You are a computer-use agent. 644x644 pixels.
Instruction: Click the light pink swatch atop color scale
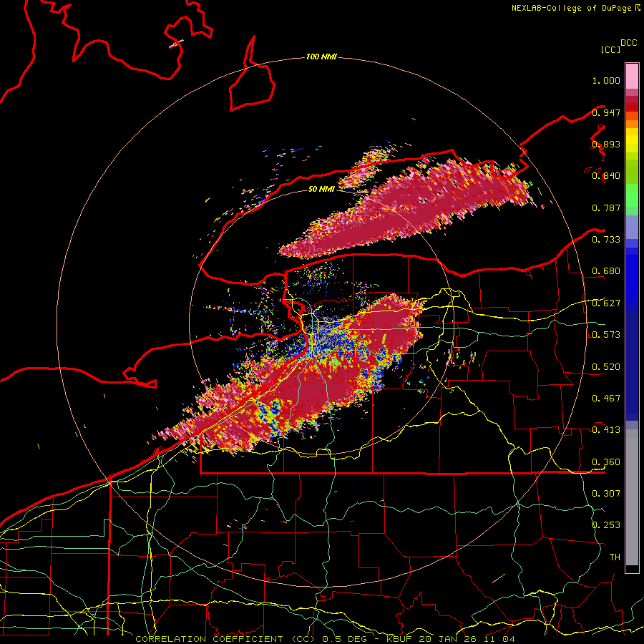coord(632,77)
